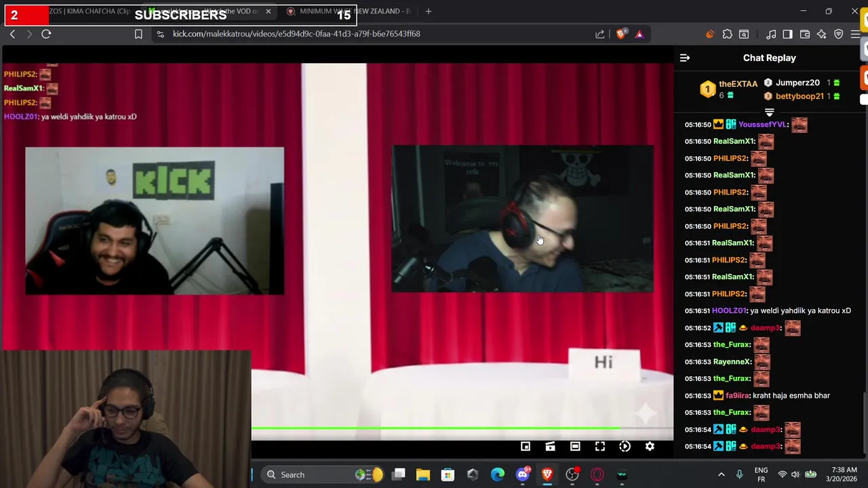
Task: Open site settings icon in address bar
Action: click(160, 34)
